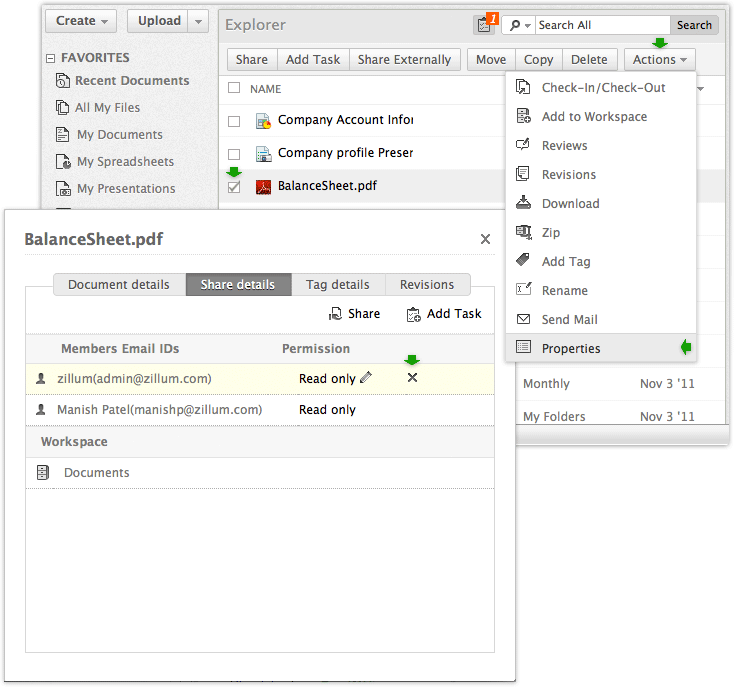The height and width of the screenshot is (687, 734).
Task: Click the Move button
Action: click(x=491, y=60)
